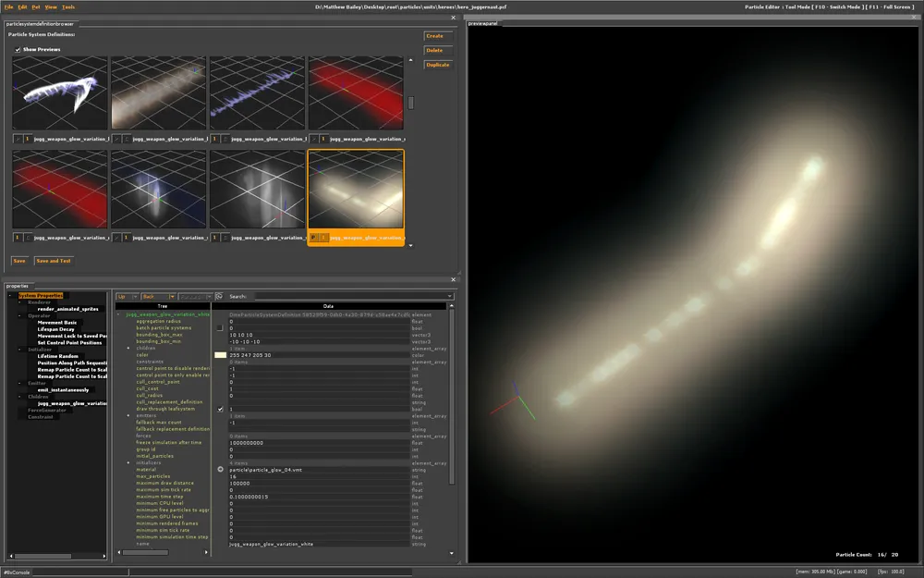Select the first white swirl particle thumbnail
The image size is (924, 578).
pos(60,92)
